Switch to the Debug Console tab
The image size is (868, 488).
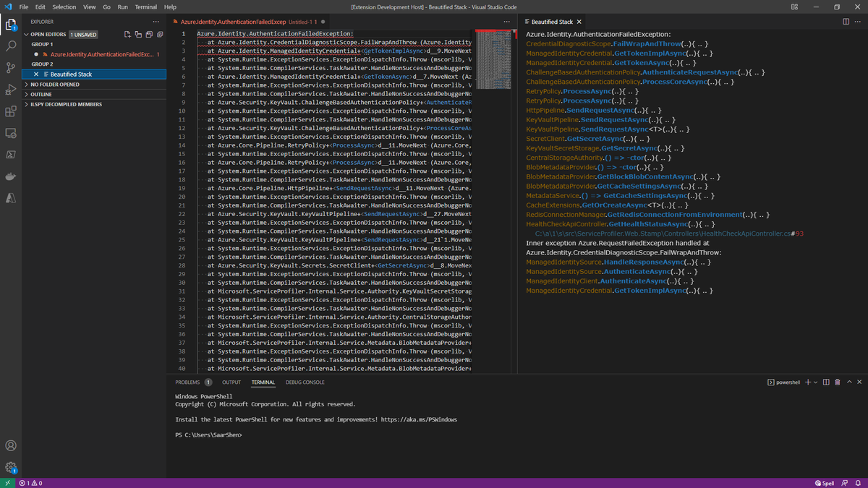305,382
